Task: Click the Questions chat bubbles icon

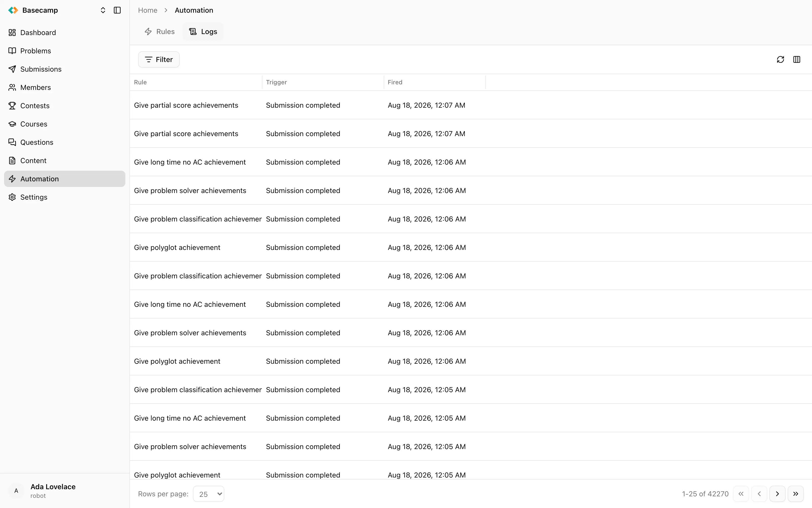Action: pos(12,142)
